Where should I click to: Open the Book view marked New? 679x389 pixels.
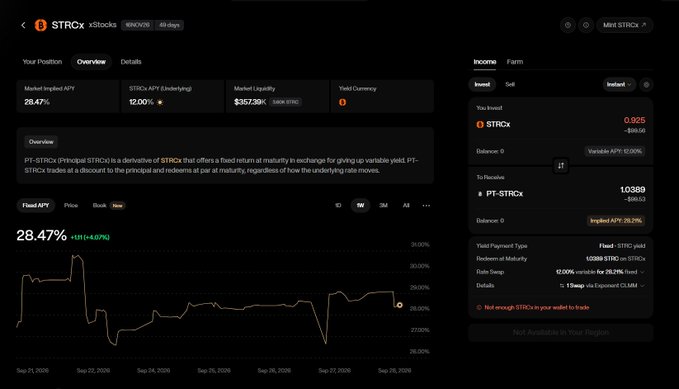pos(108,205)
